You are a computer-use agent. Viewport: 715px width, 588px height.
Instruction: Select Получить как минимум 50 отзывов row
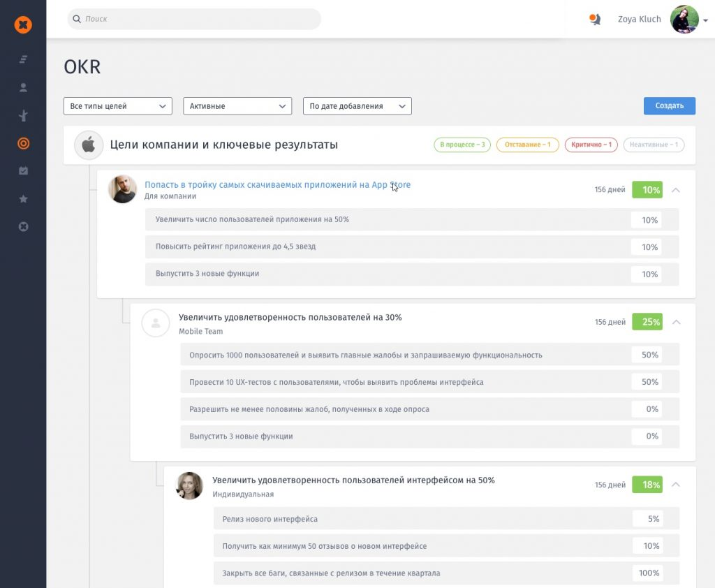click(x=446, y=546)
